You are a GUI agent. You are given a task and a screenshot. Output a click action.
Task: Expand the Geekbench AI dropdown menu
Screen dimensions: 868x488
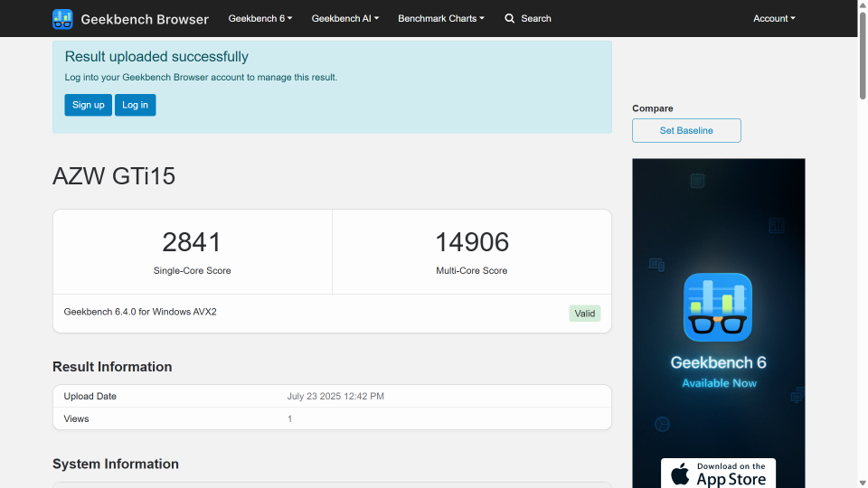click(x=344, y=18)
